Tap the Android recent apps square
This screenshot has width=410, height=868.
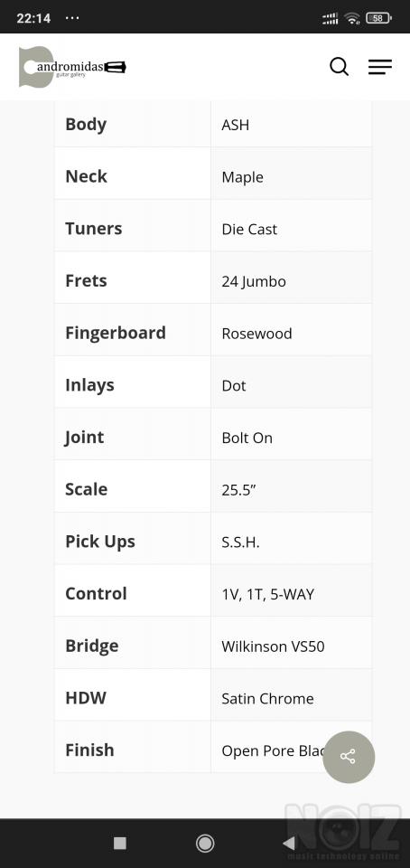120,843
